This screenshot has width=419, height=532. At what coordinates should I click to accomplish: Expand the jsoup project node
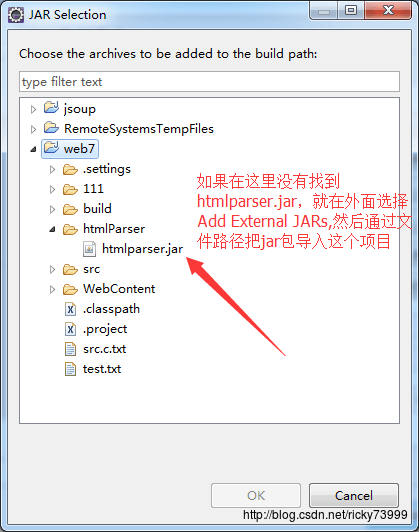(x=33, y=109)
